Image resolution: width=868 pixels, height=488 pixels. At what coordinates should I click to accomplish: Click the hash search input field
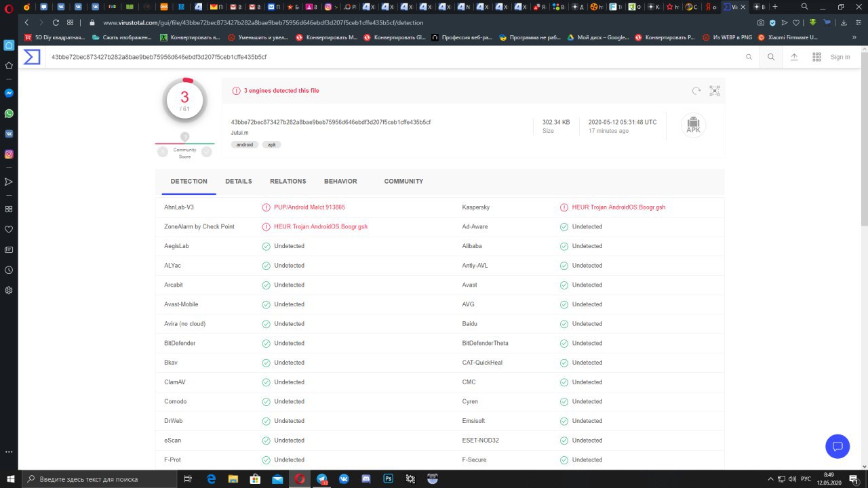point(393,57)
